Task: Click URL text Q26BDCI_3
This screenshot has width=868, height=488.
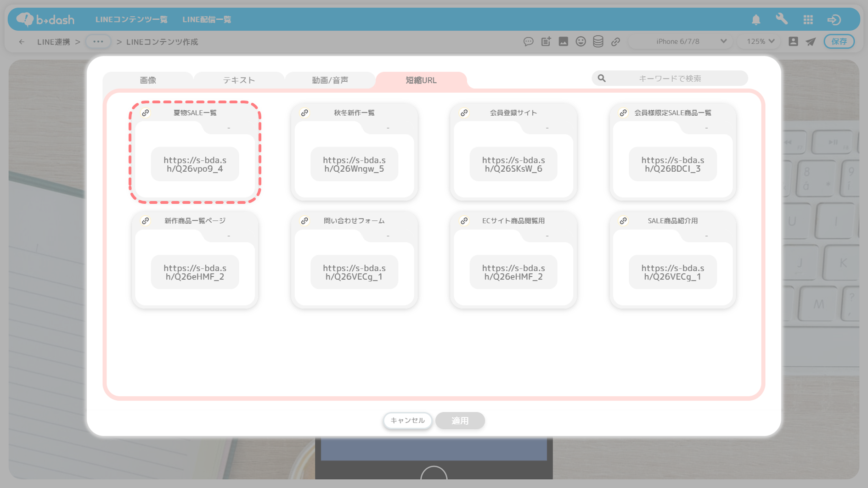Action: coord(673,164)
